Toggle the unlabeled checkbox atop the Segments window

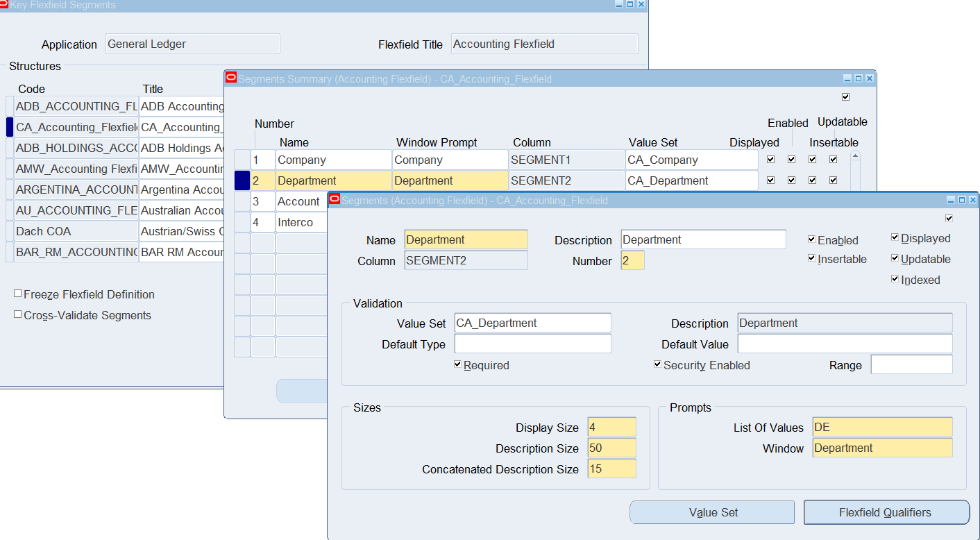coord(949,218)
